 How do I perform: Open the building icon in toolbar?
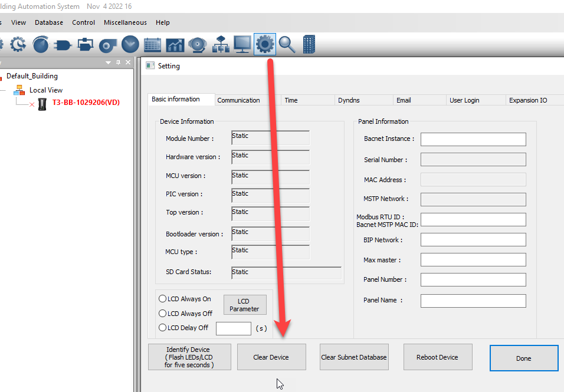pyautogui.click(x=309, y=44)
